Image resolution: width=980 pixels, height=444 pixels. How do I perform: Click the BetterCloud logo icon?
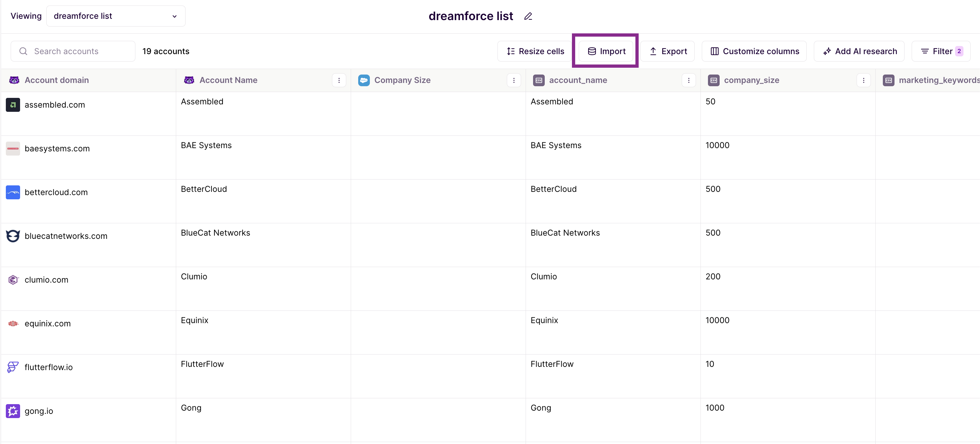tap(13, 192)
